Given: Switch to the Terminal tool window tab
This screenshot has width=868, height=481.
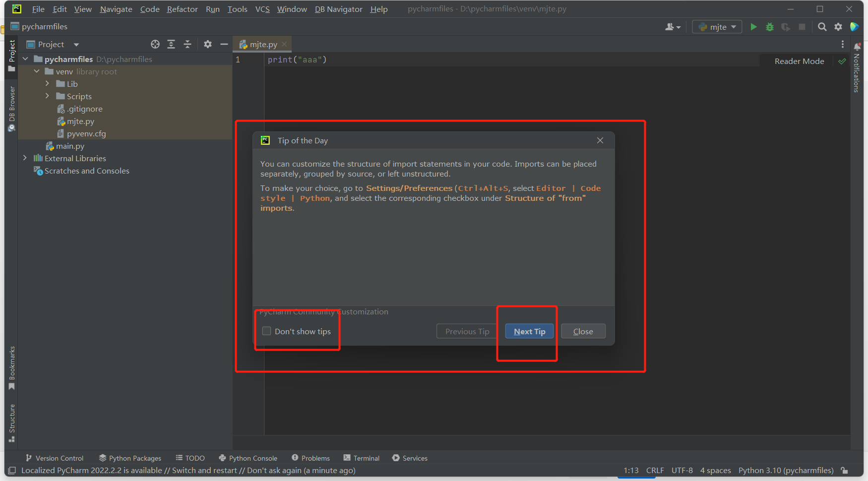Looking at the screenshot, I should point(361,458).
